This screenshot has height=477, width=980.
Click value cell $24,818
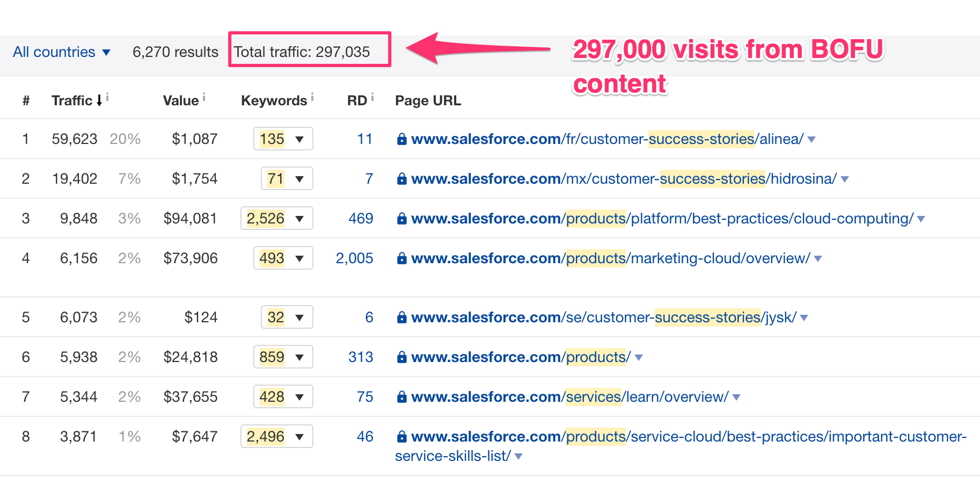191,357
